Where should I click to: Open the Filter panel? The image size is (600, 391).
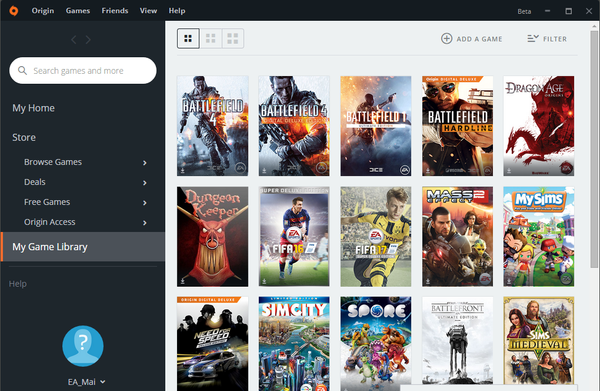tap(547, 39)
